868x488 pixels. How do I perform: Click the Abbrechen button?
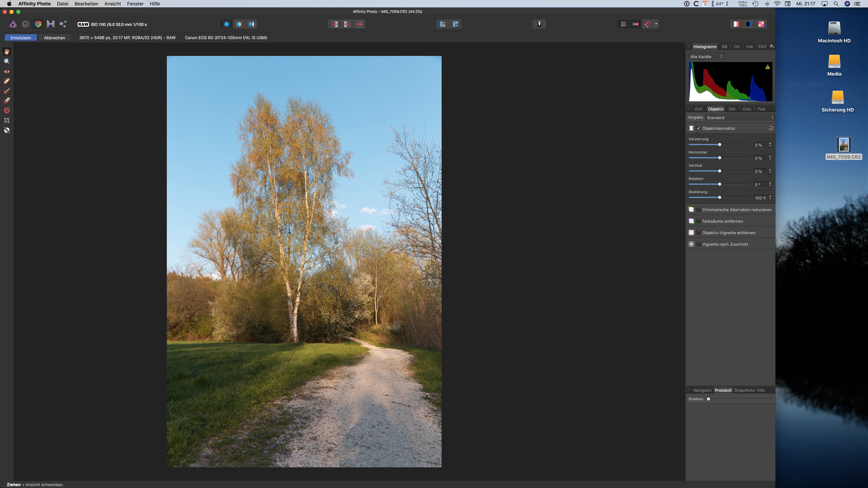pyautogui.click(x=54, y=38)
